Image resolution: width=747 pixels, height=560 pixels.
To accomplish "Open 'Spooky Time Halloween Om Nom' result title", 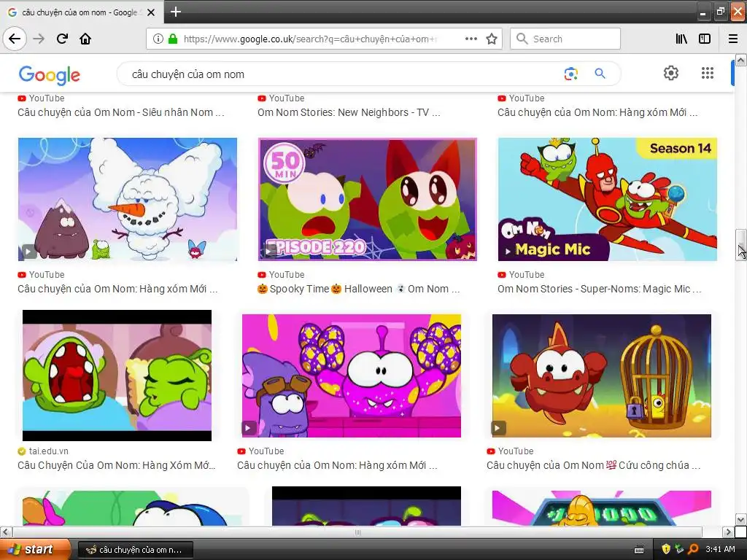I will pos(359,289).
